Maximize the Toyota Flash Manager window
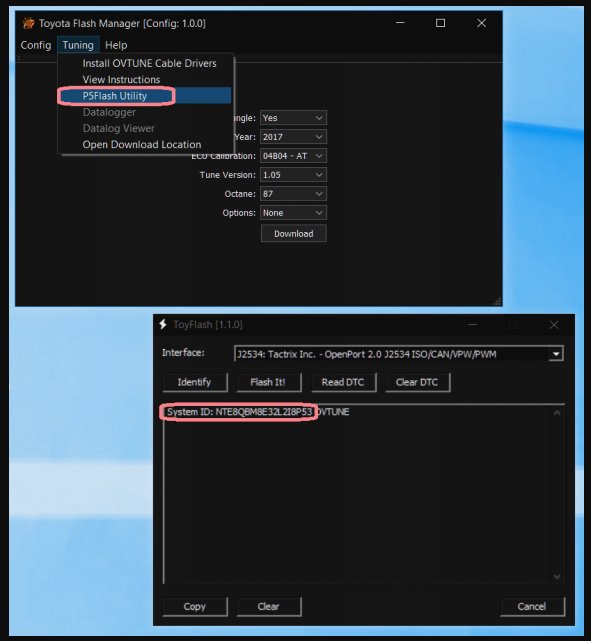This screenshot has width=591, height=641. click(x=440, y=23)
